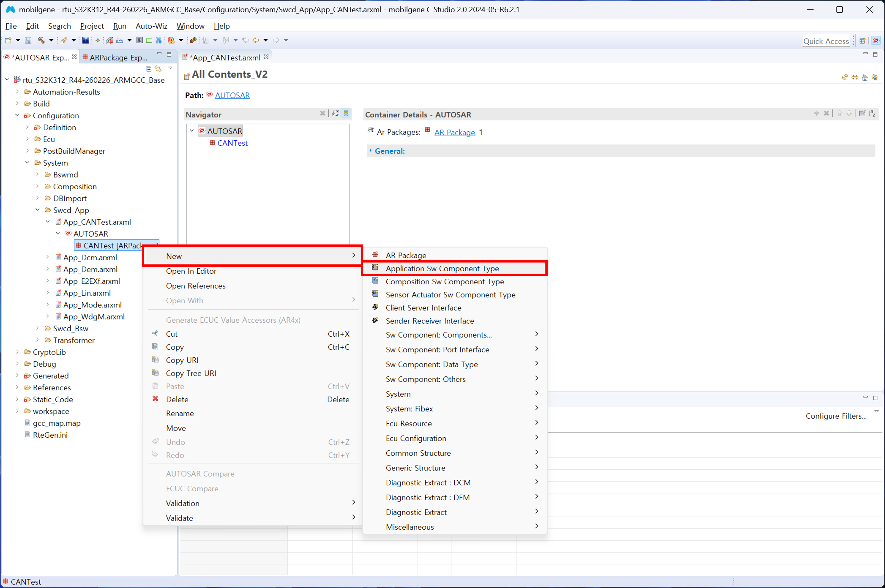
Task: Select gcc_map.map file in the tree
Action: click(57, 423)
